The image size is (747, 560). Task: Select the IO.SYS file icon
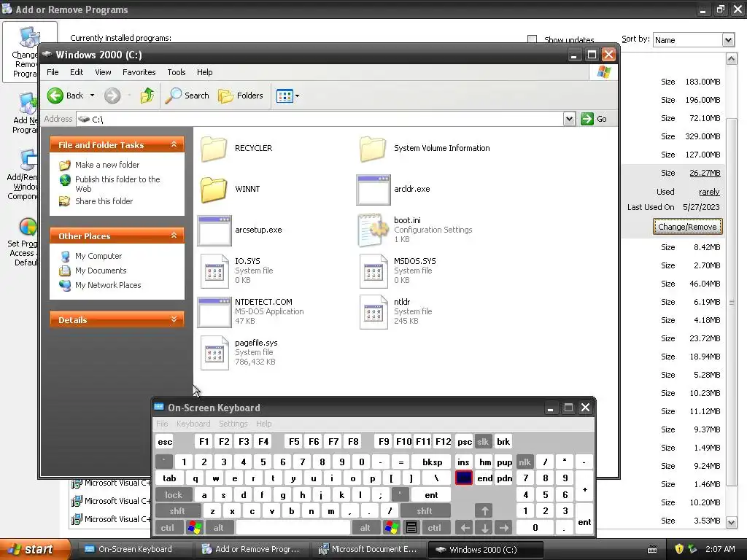[x=214, y=271]
